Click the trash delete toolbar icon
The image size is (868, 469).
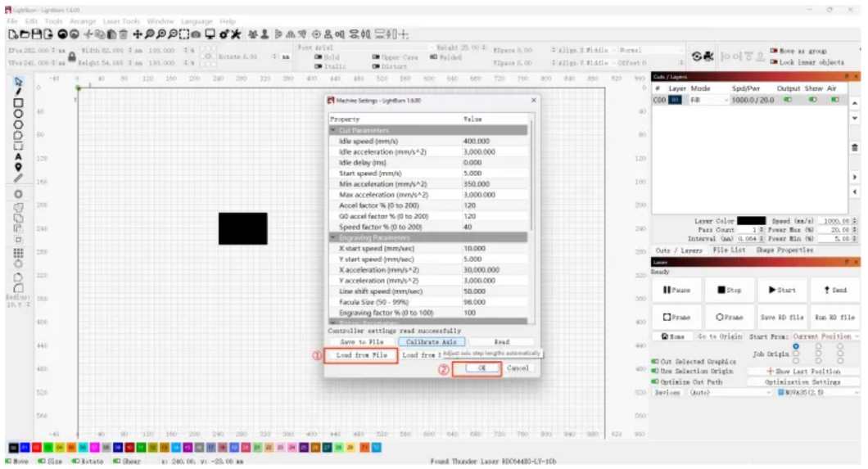tap(124, 34)
